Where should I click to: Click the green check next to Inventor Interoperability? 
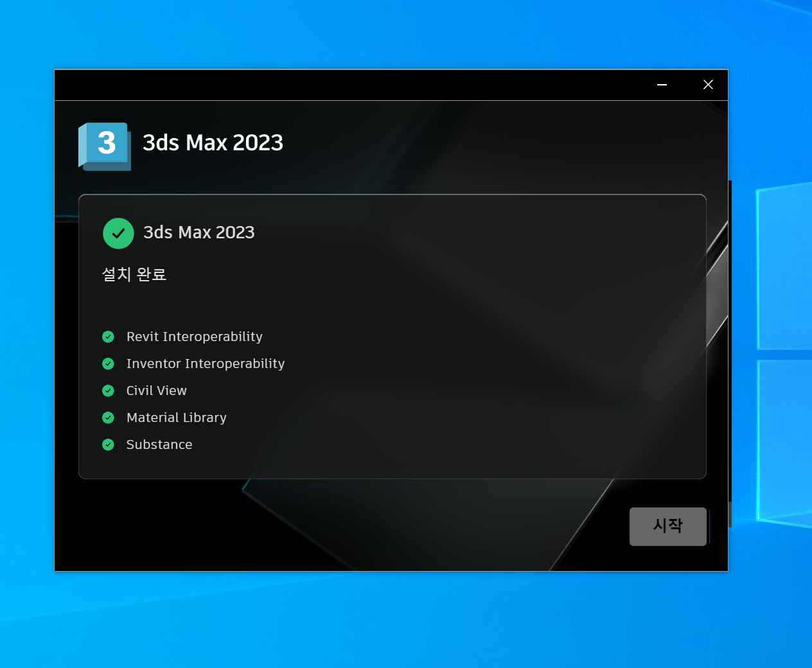(x=108, y=364)
